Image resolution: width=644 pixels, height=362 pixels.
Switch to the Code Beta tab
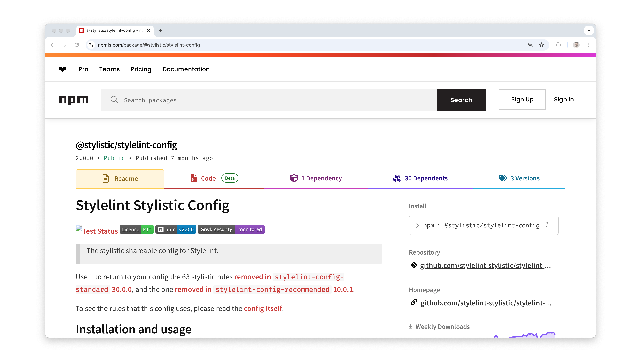pos(214,178)
